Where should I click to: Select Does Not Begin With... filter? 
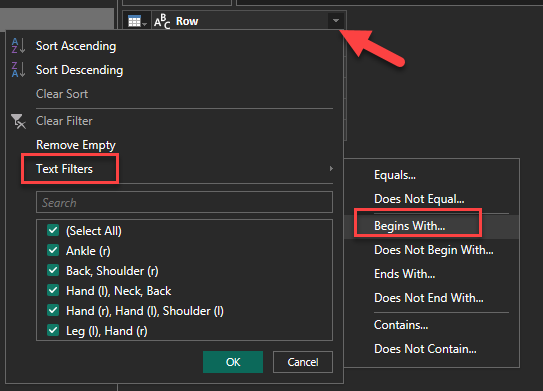434,250
